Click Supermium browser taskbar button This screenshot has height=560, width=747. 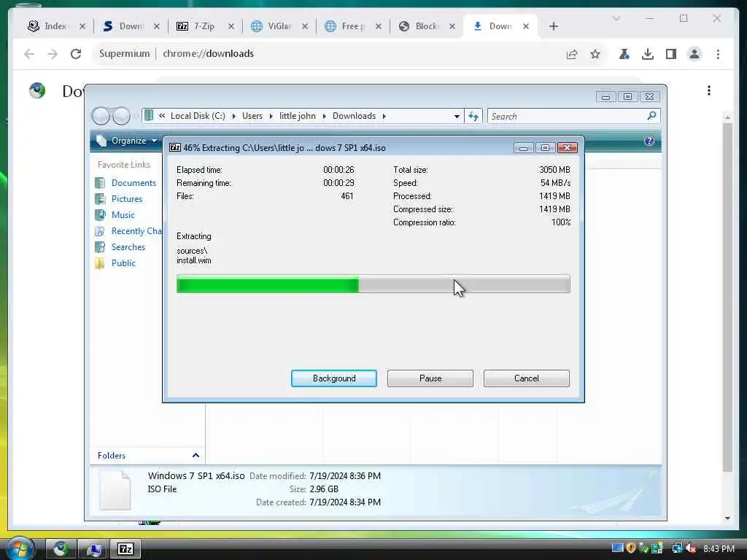click(61, 549)
